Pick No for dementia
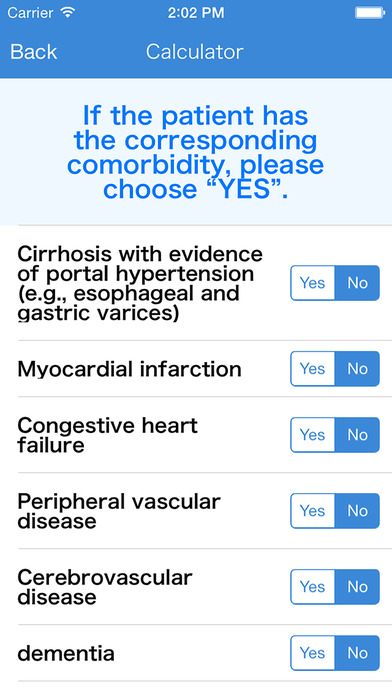The height and width of the screenshot is (696, 392). click(x=357, y=653)
